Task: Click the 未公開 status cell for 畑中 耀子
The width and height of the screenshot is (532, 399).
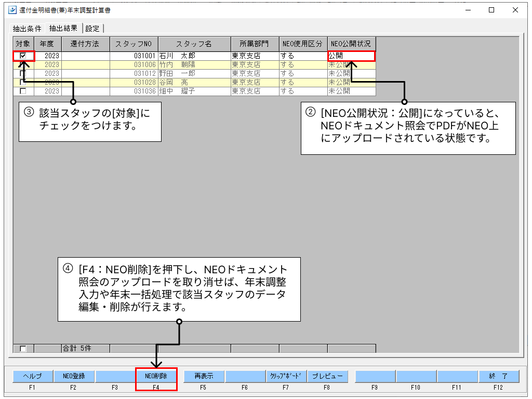Action: pyautogui.click(x=352, y=91)
